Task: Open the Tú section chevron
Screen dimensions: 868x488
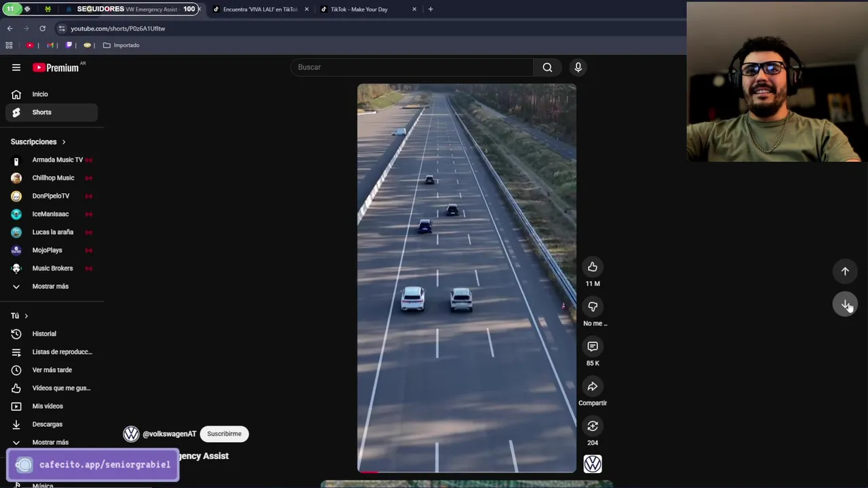Action: [26, 316]
